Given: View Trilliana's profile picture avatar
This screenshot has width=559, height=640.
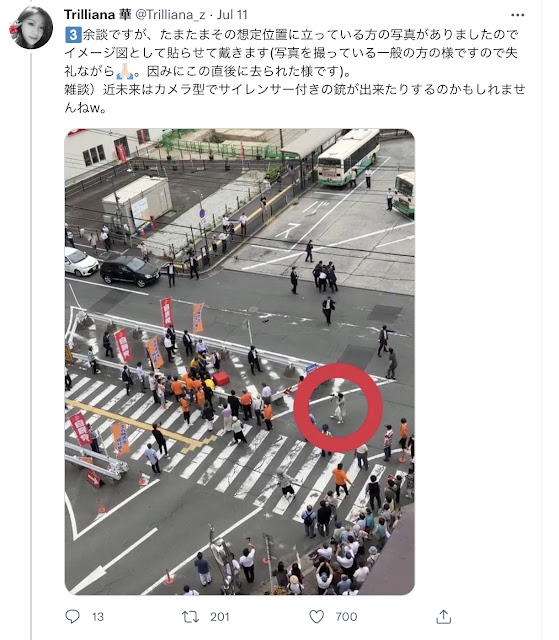Looking at the screenshot, I should tap(32, 27).
